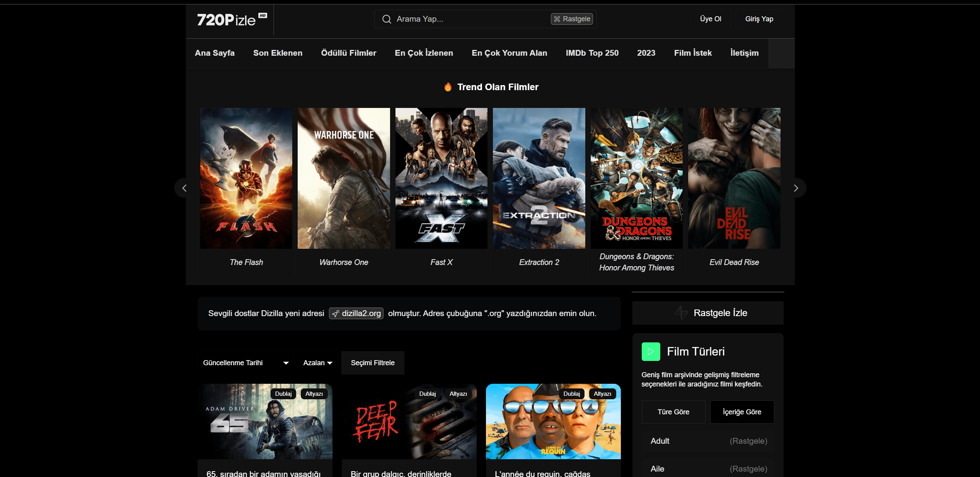
Task: Click the search magnifier icon
Action: 387,19
